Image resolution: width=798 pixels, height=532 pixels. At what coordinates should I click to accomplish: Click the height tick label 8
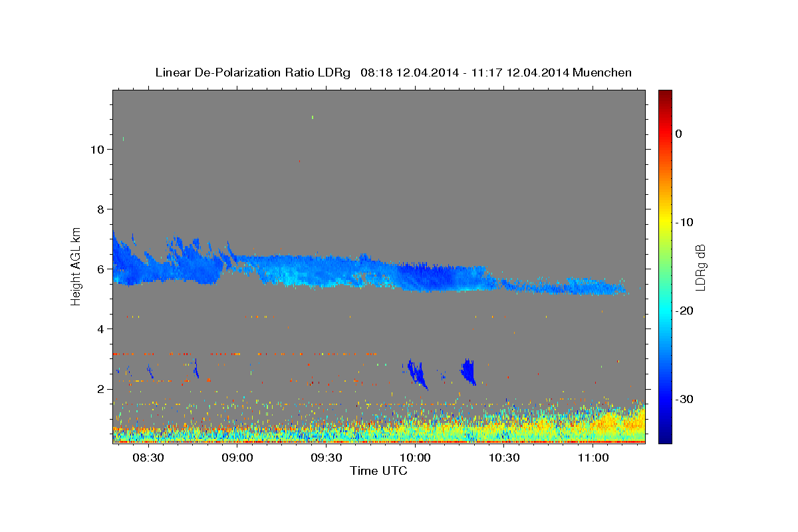[x=100, y=209]
